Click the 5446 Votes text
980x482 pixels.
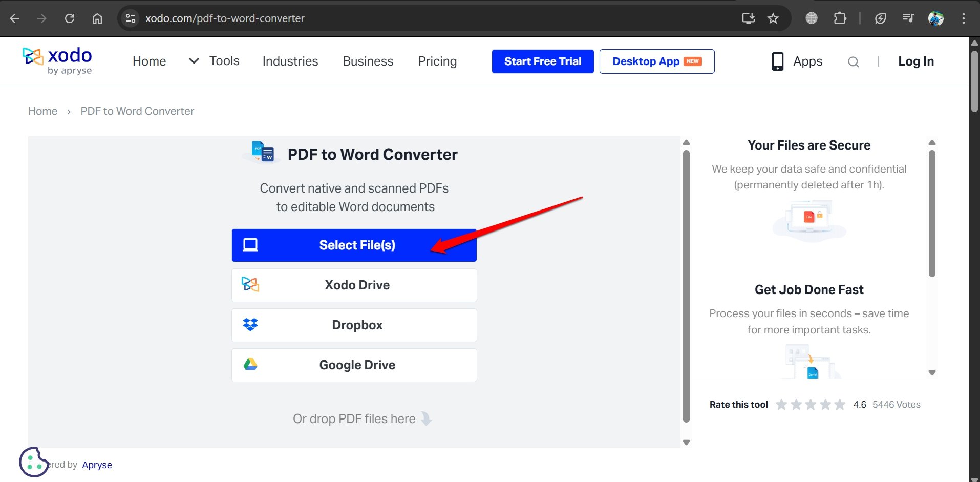[x=897, y=405]
